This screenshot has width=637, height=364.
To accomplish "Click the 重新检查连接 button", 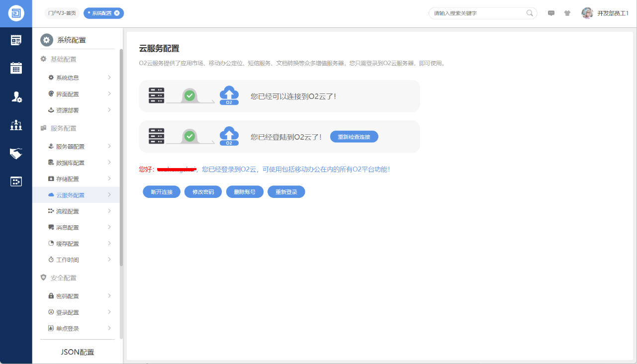I will [354, 137].
